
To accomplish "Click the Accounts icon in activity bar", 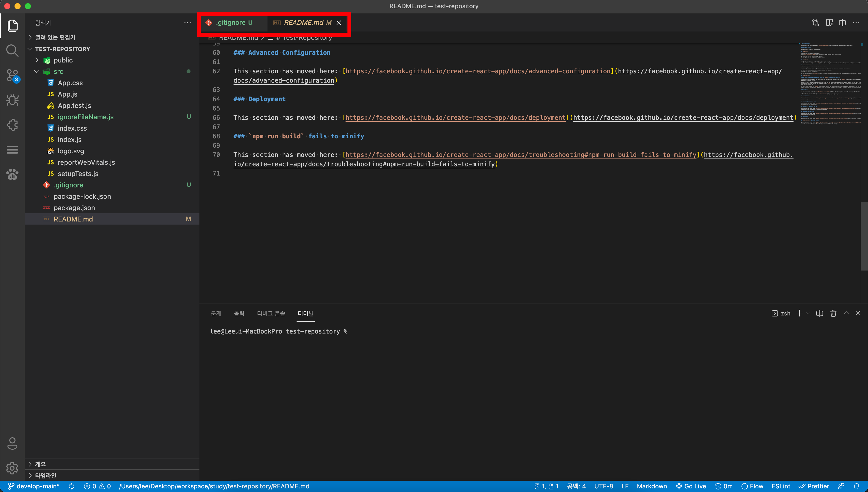I will click(12, 443).
